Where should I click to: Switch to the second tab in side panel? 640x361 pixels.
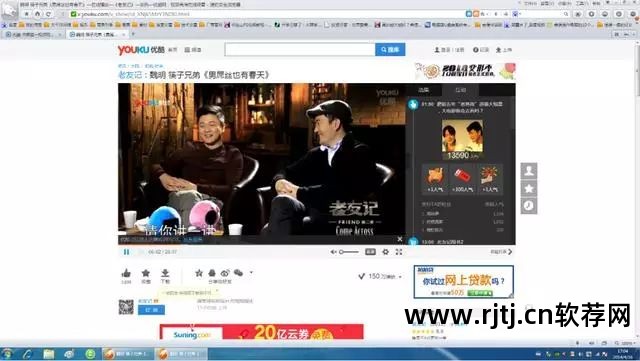click(x=460, y=90)
